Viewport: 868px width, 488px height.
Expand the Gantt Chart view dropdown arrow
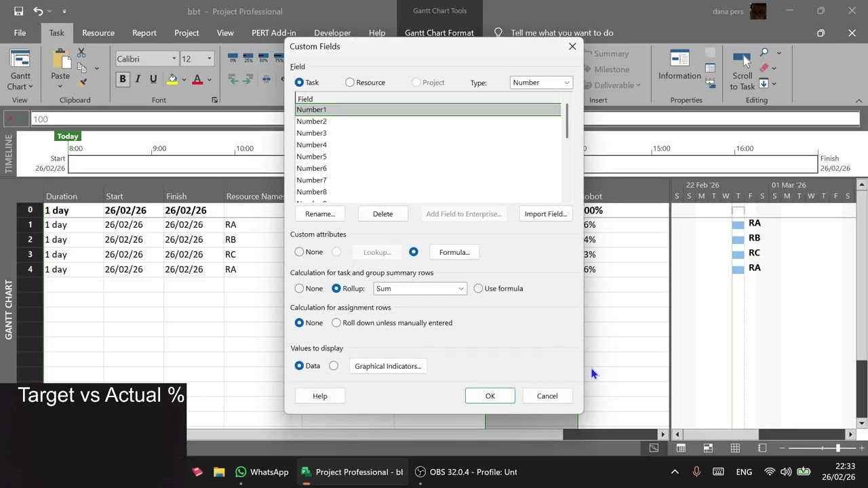tap(31, 87)
